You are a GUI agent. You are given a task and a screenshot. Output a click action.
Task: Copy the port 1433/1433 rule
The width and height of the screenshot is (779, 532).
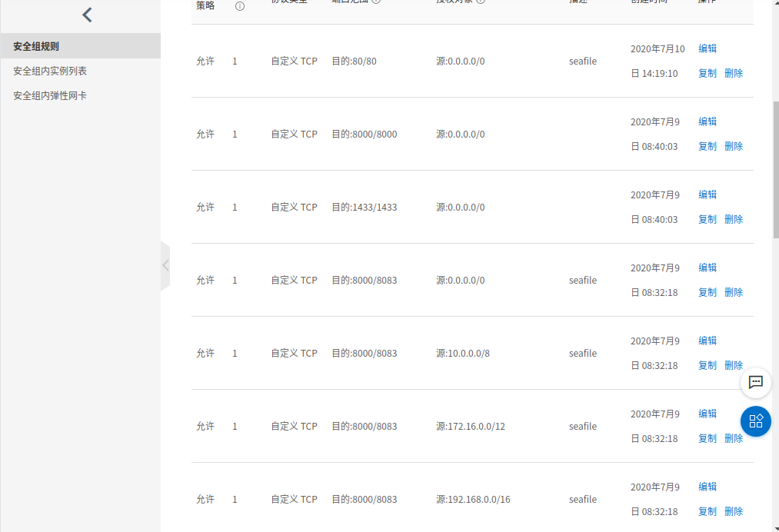707,219
